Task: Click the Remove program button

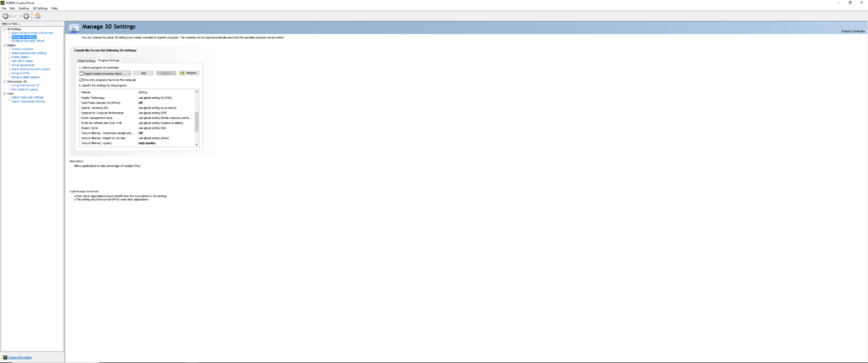Action: coord(166,73)
